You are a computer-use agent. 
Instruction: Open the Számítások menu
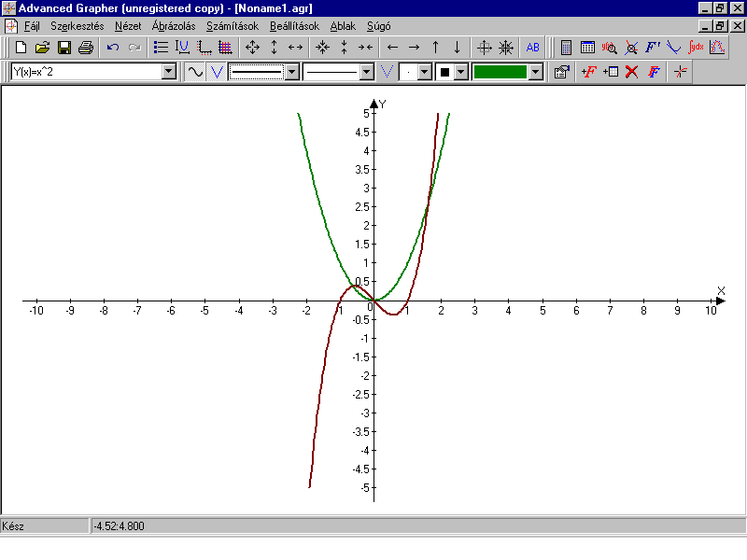pyautogui.click(x=232, y=26)
